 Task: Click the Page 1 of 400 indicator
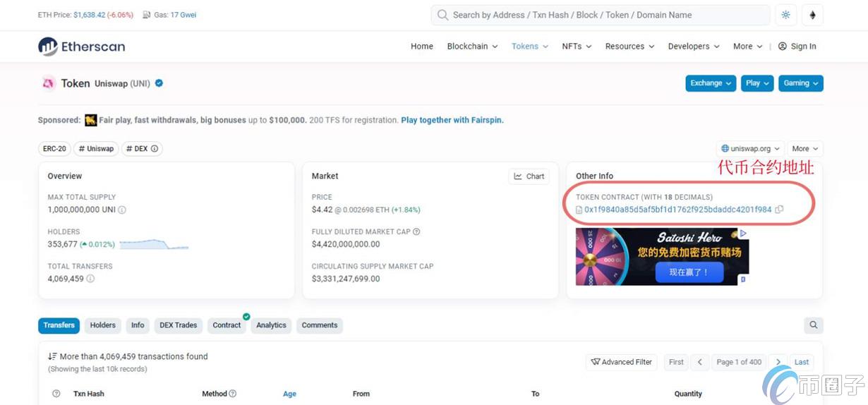(x=739, y=362)
